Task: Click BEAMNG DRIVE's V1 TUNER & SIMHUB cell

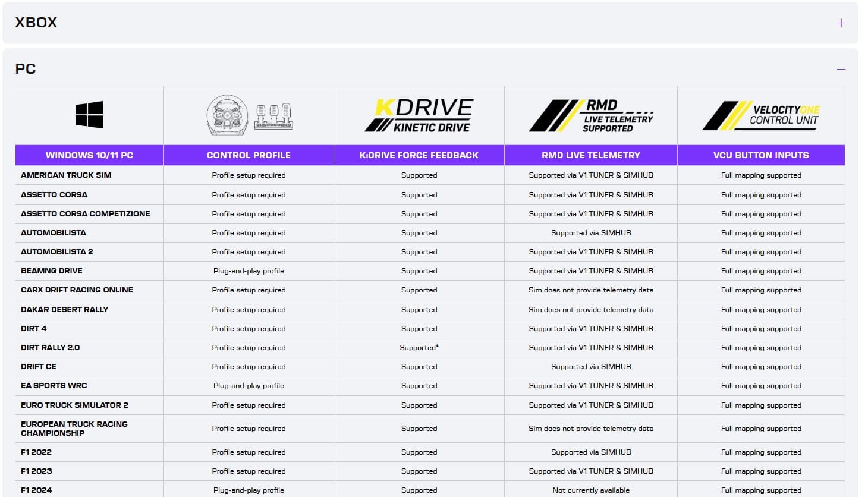Action: [x=591, y=271]
